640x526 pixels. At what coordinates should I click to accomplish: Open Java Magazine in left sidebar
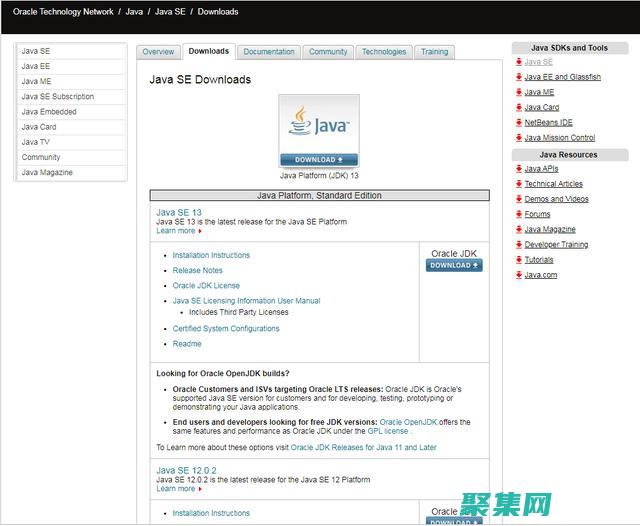coord(72,172)
